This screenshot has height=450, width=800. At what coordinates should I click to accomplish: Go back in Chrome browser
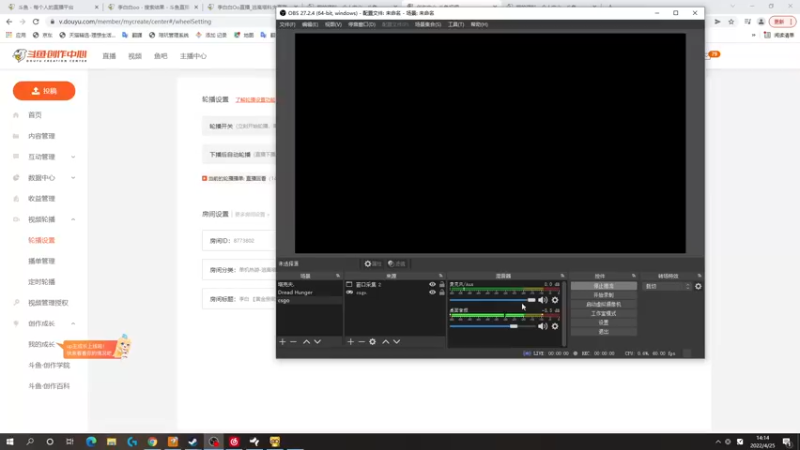(9, 21)
